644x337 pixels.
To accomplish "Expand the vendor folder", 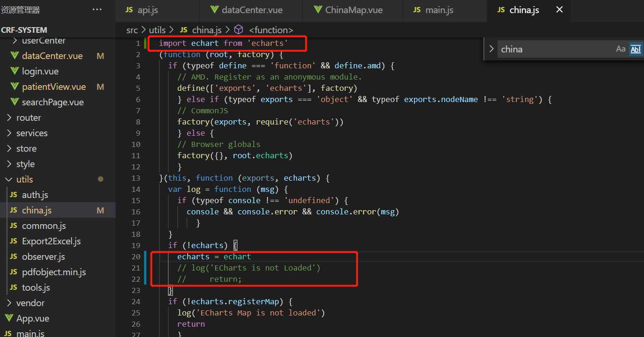I will pyautogui.click(x=9, y=303).
